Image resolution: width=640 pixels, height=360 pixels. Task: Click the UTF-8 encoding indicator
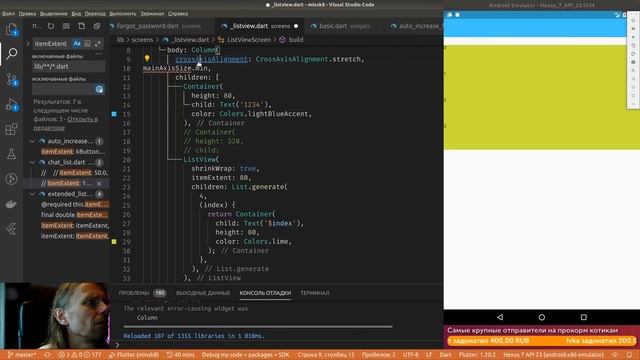(411, 355)
